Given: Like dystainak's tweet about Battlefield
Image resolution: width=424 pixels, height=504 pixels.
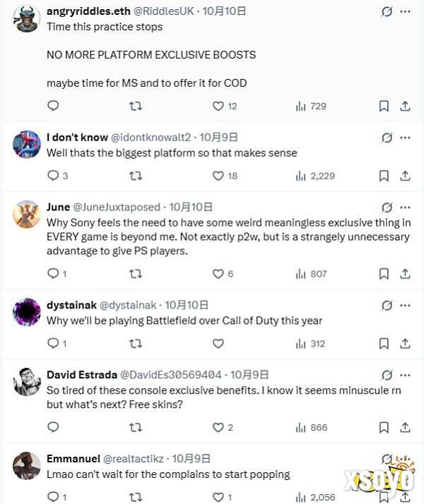Looking at the screenshot, I should (218, 344).
